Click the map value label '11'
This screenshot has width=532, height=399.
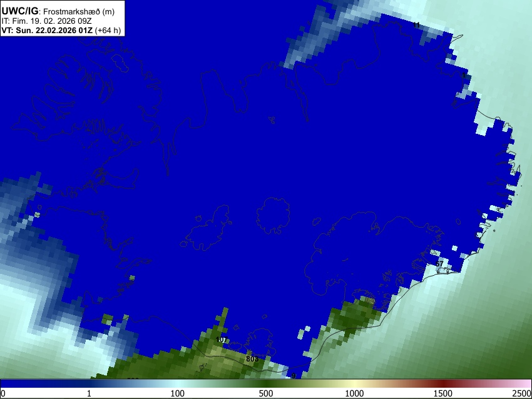(416, 25)
